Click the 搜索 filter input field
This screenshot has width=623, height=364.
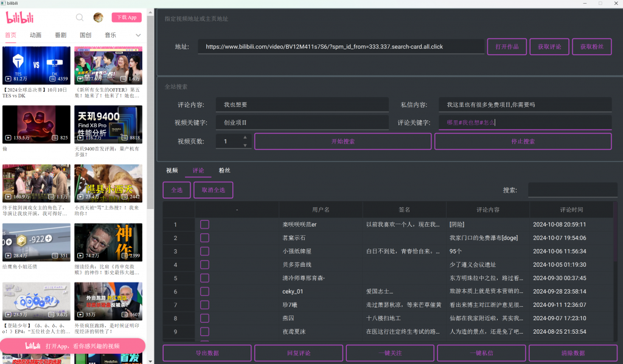[x=573, y=190]
